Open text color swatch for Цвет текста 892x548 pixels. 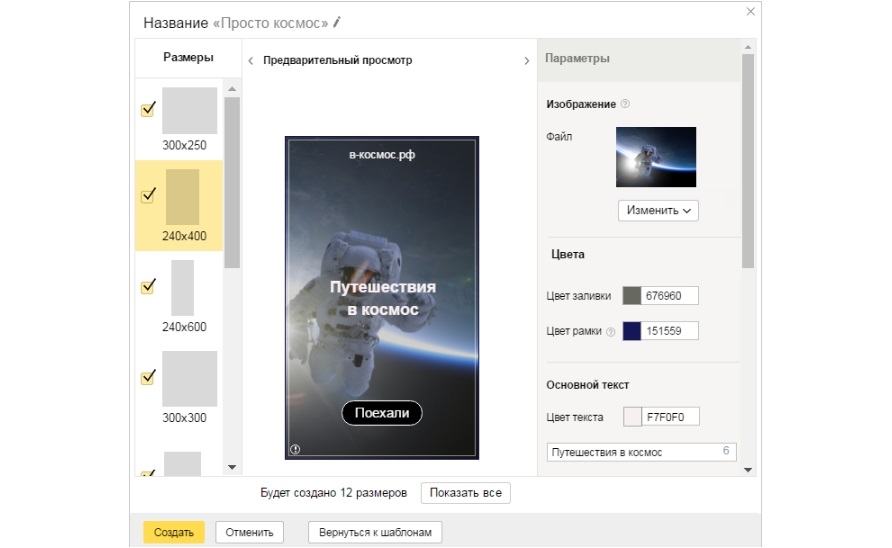coord(632,417)
